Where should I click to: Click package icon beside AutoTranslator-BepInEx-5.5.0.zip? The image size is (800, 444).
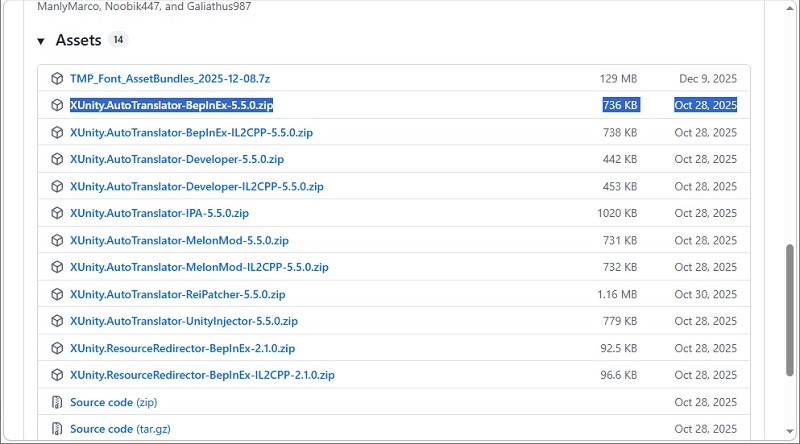coord(57,105)
